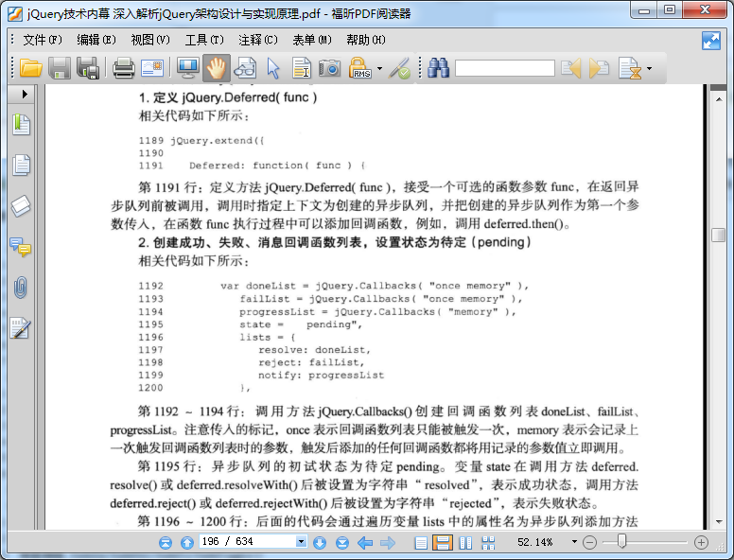Select the text selection tool
Image resolution: width=734 pixels, height=560 pixels.
(x=301, y=68)
